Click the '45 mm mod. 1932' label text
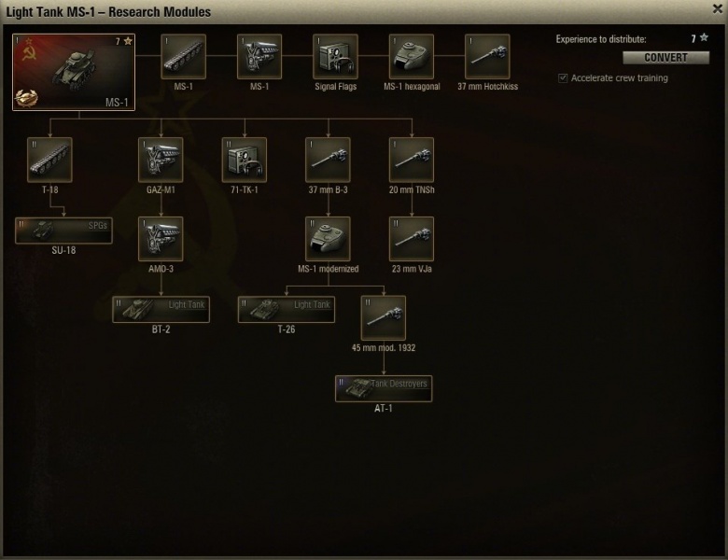This screenshot has width=728, height=560. point(384,348)
